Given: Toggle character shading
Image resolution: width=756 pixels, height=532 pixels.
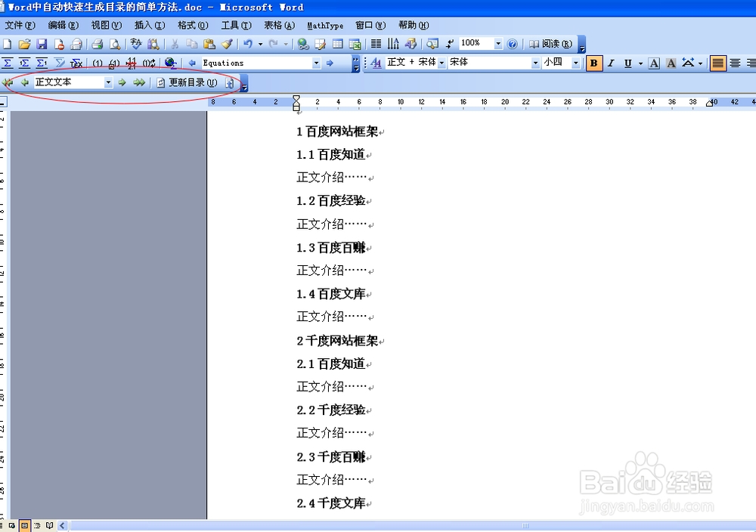Looking at the screenshot, I should 671,63.
